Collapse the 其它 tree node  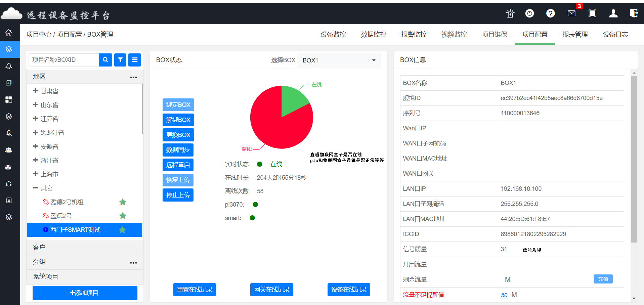click(35, 188)
